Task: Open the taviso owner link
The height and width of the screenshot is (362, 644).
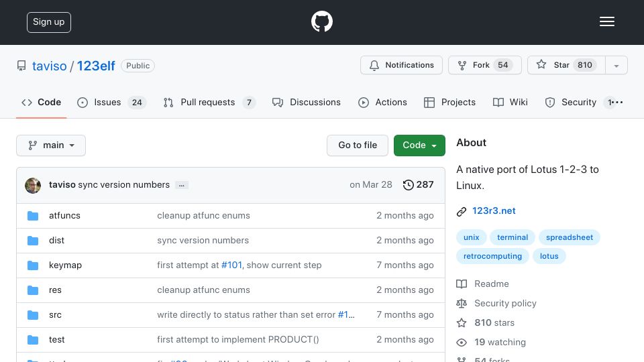Action: coord(49,66)
